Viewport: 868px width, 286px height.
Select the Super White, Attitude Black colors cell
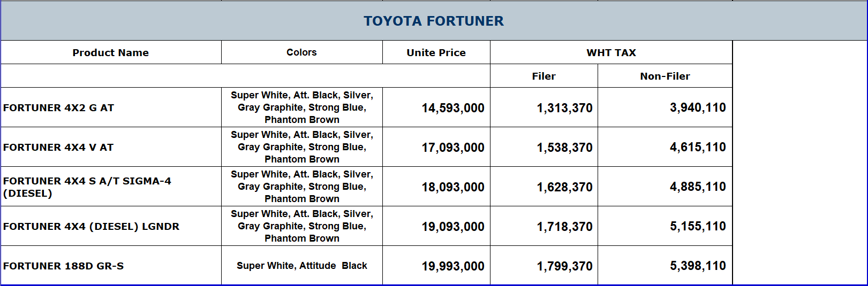(x=302, y=266)
